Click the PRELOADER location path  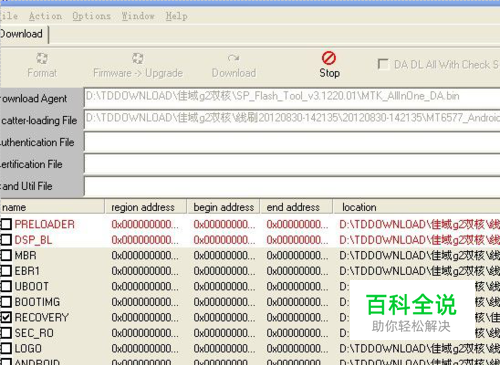(x=420, y=224)
